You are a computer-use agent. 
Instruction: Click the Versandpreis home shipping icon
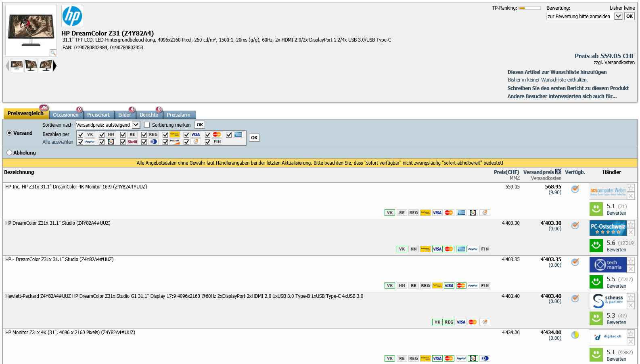pyautogui.click(x=558, y=172)
